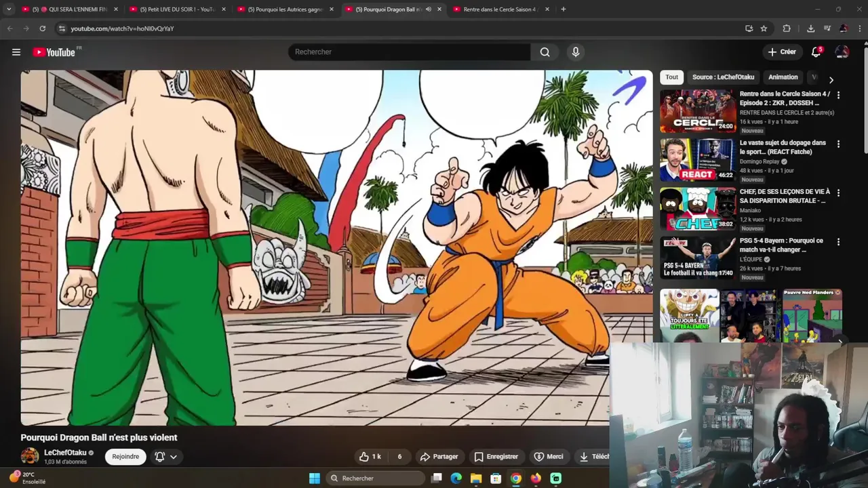The height and width of the screenshot is (488, 868).
Task: Go back with Chrome's back arrow
Action: pos(9,28)
